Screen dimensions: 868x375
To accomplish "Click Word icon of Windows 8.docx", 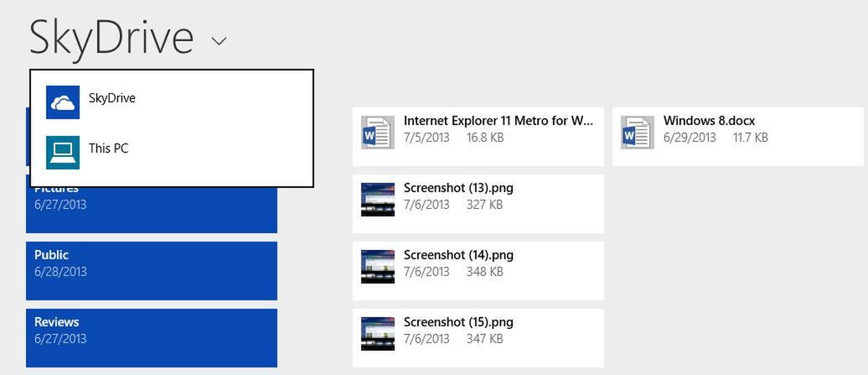I will click(x=637, y=132).
